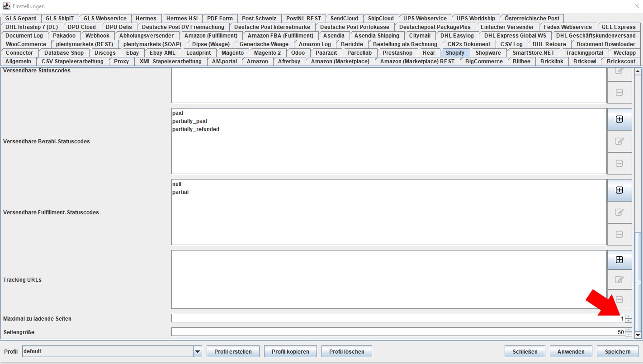Open the DHL Retoure tab

coord(549,44)
